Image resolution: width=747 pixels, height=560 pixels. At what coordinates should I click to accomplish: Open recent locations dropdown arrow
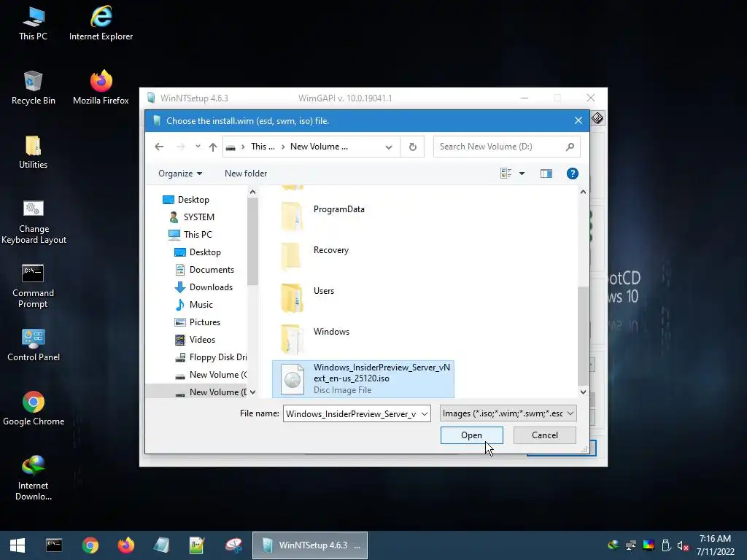[x=198, y=147]
